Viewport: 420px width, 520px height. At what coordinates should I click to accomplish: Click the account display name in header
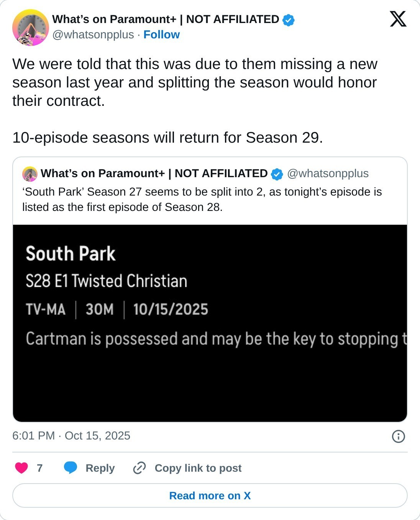pyautogui.click(x=166, y=19)
